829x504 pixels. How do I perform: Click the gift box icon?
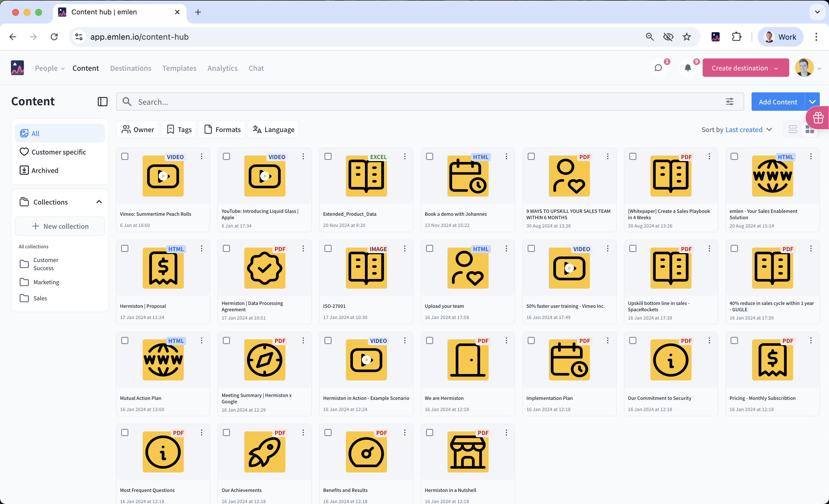coord(818,118)
